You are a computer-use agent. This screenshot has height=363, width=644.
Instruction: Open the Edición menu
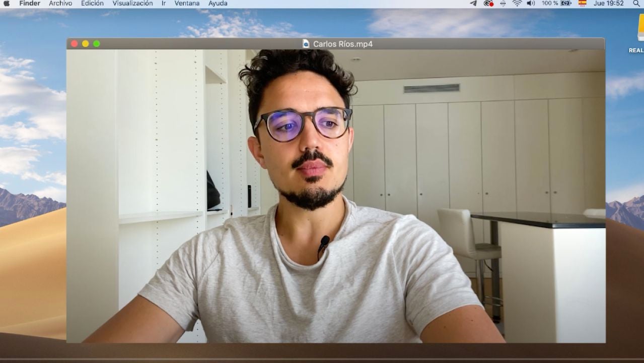(92, 4)
